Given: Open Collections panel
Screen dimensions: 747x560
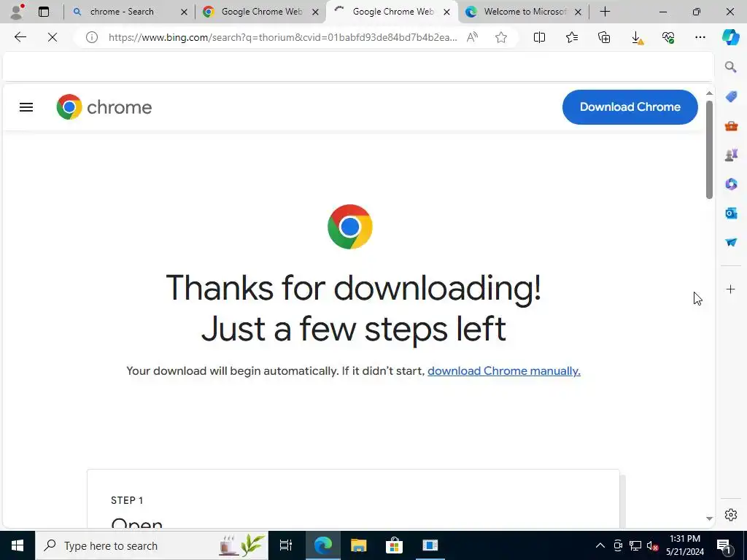Looking at the screenshot, I should (x=604, y=37).
